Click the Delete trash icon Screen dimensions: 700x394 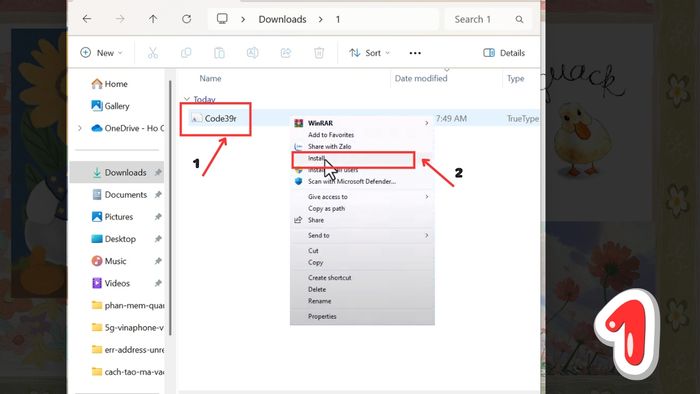[319, 53]
